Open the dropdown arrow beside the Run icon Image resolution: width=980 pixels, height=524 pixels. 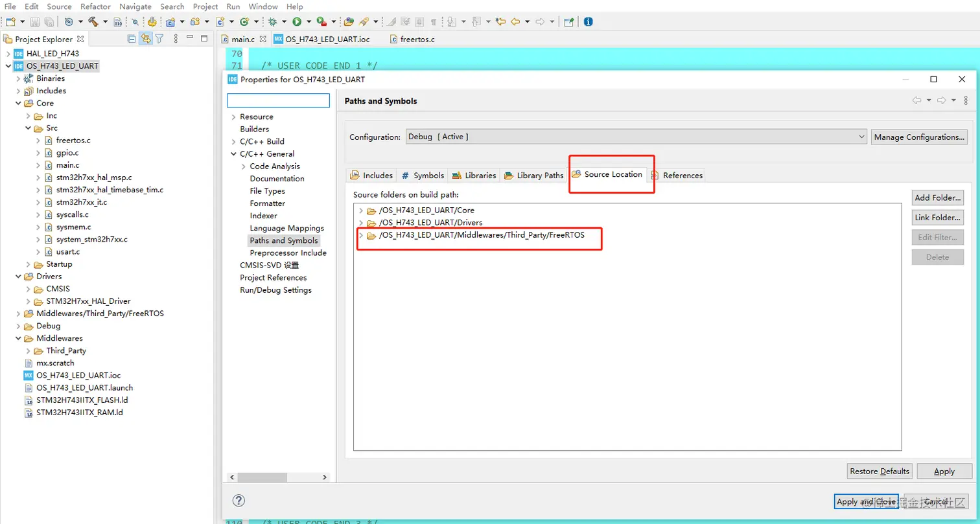point(308,21)
